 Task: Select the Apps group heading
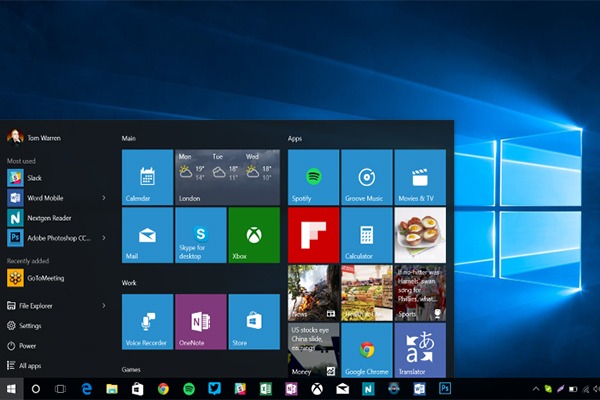295,138
